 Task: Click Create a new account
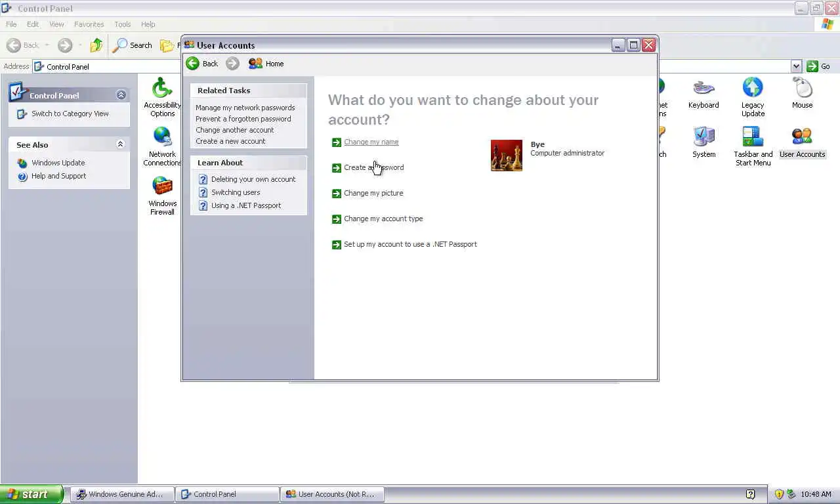(x=230, y=141)
